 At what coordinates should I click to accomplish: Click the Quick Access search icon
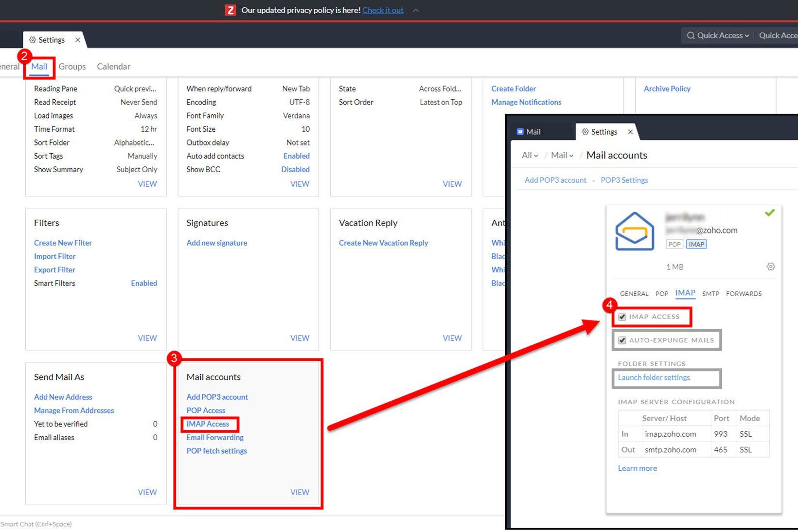691,35
